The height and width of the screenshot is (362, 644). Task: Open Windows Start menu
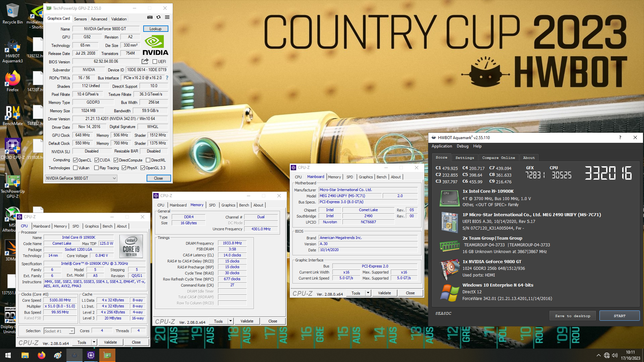(8, 355)
